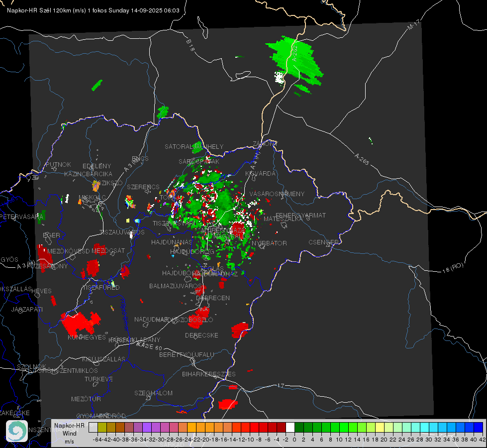
Task: Click the radar title text with date 14-09-2025
Action: pyautogui.click(x=93, y=10)
